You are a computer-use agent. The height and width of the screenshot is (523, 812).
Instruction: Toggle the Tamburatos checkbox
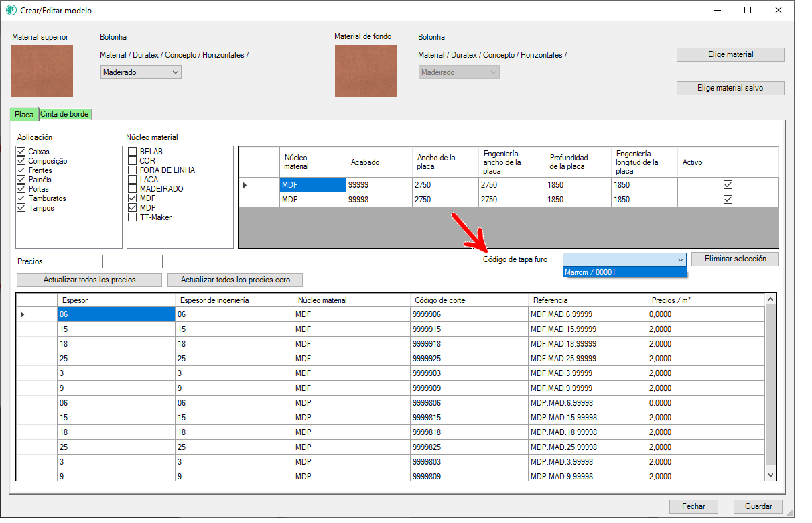21,198
